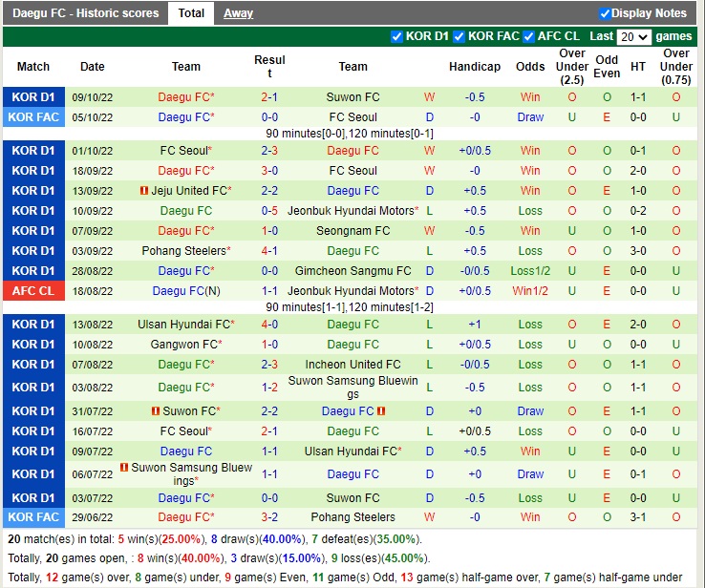Viewport: 705px width, 588px height.
Task: Uncheck the KOR FAC filter checkbox
Action: click(x=459, y=36)
